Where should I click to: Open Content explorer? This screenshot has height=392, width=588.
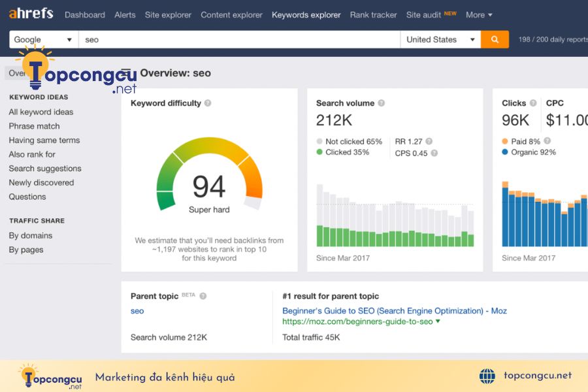pyautogui.click(x=231, y=15)
